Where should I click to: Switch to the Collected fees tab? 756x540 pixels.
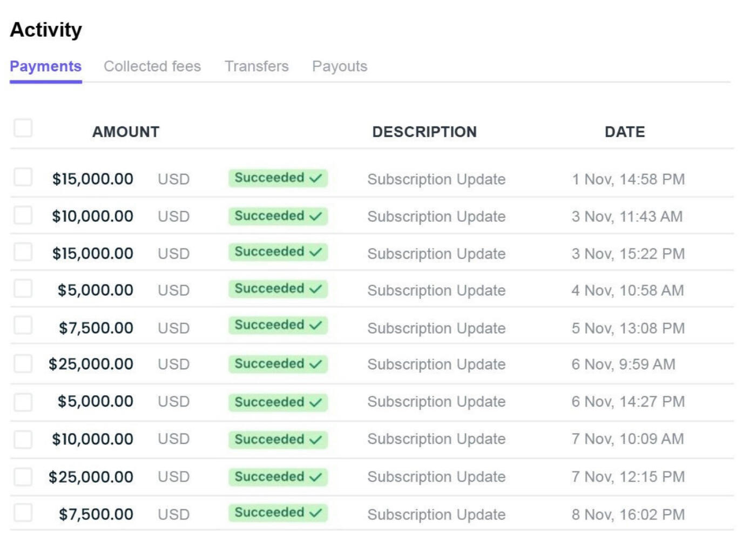152,66
